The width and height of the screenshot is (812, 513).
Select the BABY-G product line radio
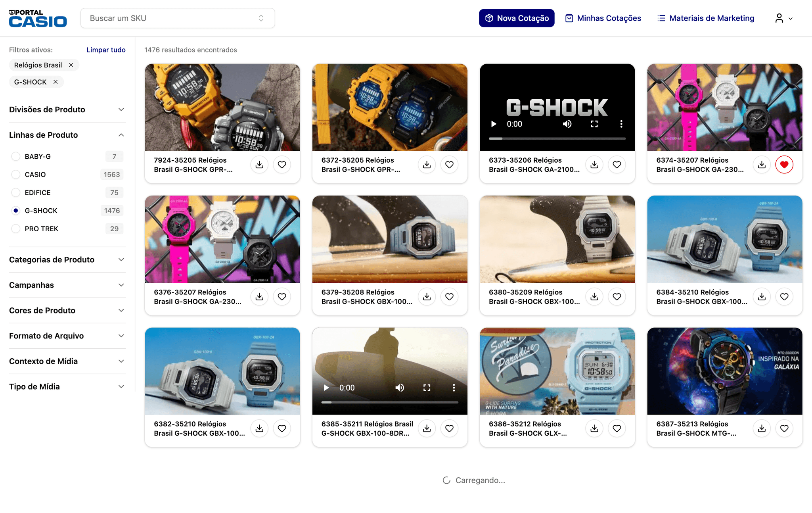click(16, 156)
